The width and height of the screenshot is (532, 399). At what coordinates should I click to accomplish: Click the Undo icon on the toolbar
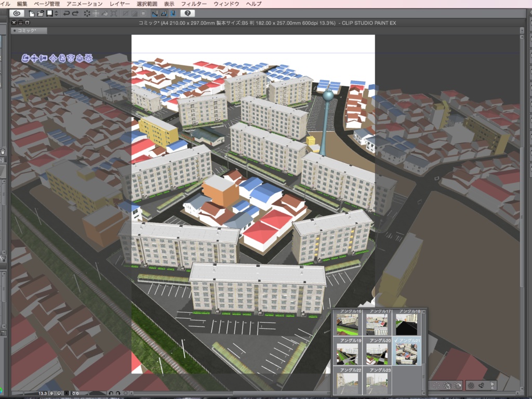click(66, 15)
